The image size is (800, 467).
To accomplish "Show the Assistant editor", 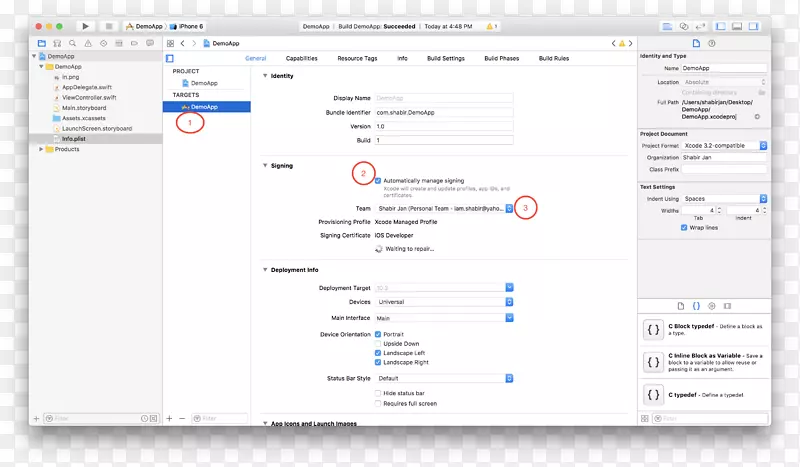I will (684, 26).
